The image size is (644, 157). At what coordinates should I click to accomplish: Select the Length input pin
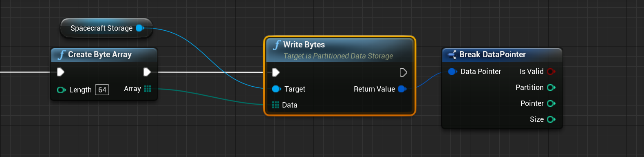click(62, 90)
